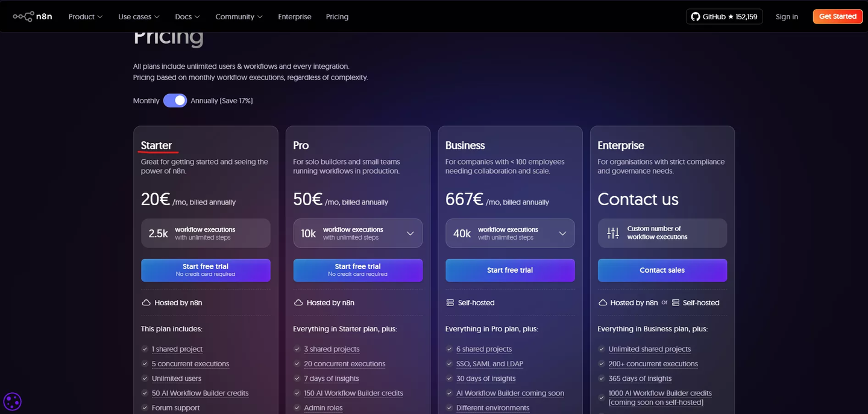Click the GitHub star count badge

(x=724, y=16)
